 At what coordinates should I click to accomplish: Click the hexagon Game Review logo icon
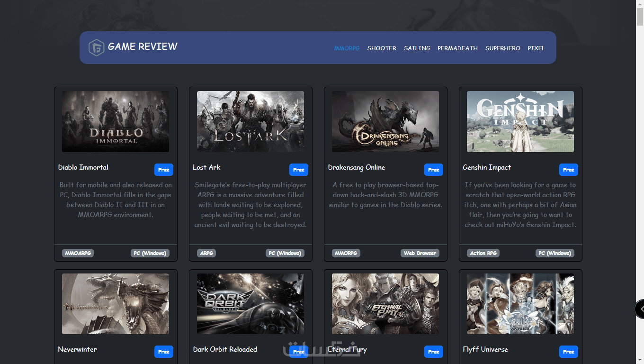97,47
